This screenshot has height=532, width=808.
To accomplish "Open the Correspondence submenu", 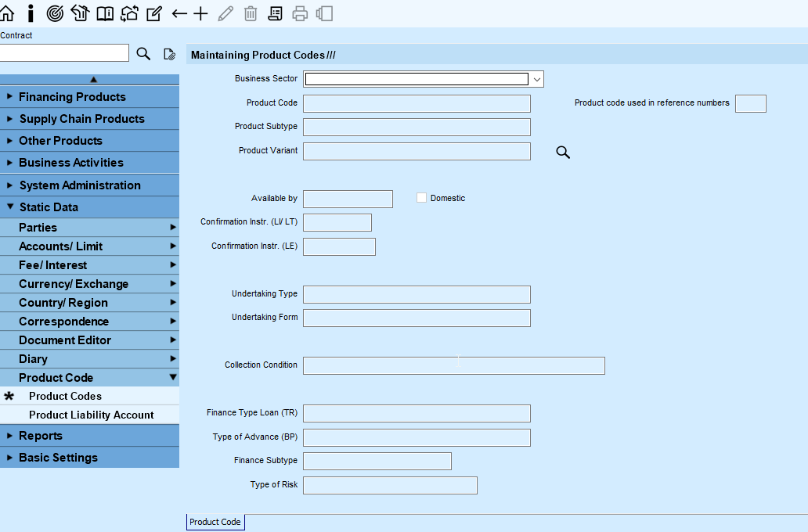I will pos(90,322).
